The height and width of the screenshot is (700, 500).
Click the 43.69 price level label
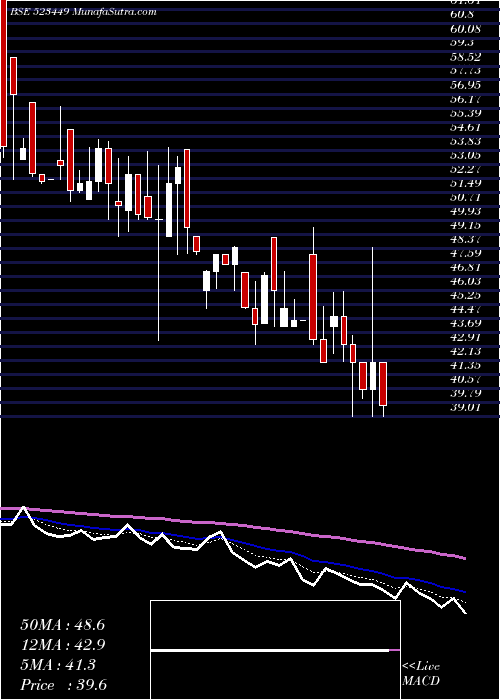pos(466,323)
